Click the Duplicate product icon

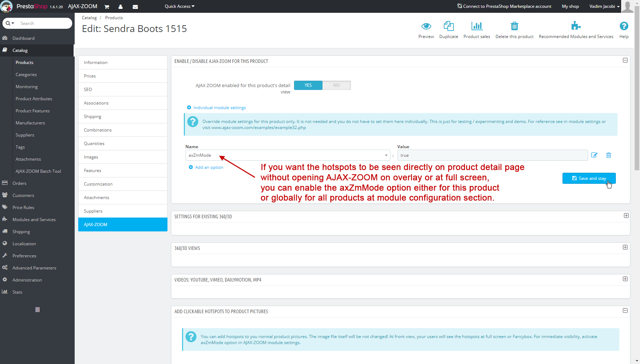(x=449, y=26)
